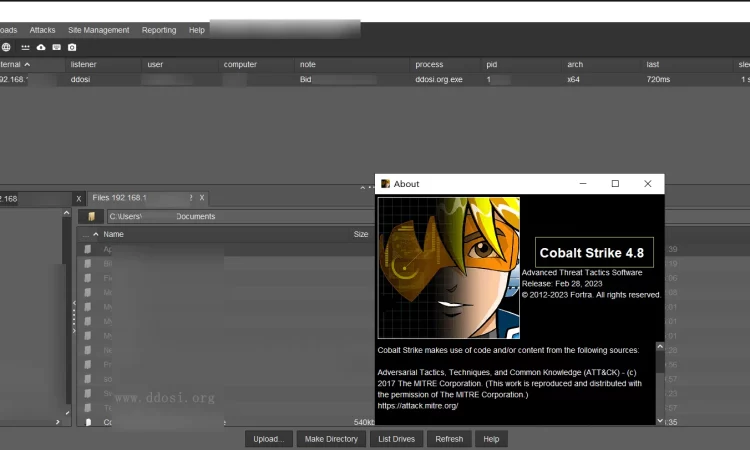Open the attack.mitre.org link in About dialog
This screenshot has height=450, width=750.
[x=418, y=406]
